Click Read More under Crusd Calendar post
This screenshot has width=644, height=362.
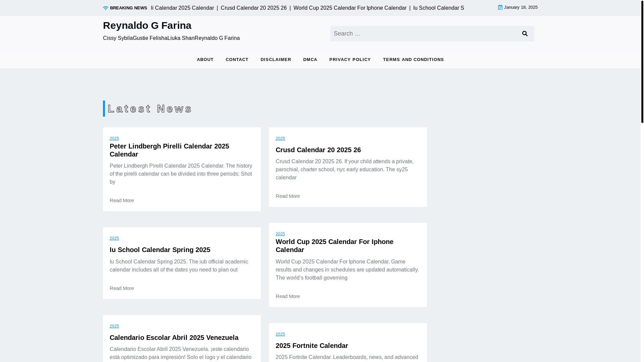pyautogui.click(x=287, y=196)
